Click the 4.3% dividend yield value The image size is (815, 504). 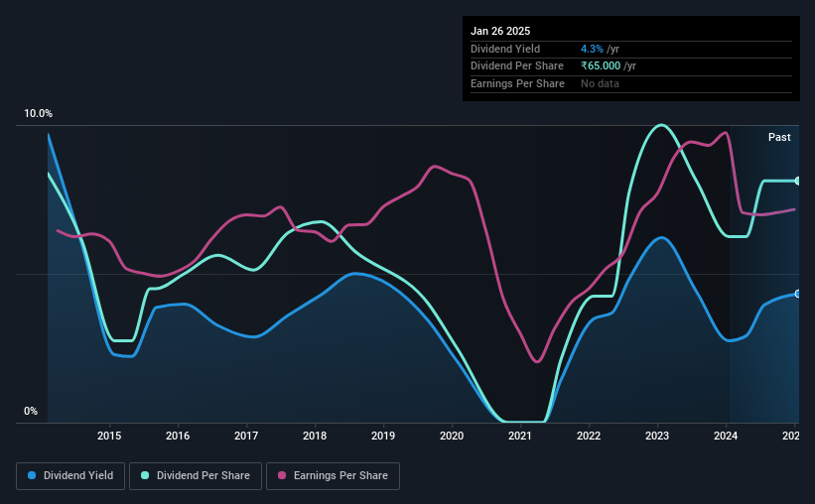592,49
